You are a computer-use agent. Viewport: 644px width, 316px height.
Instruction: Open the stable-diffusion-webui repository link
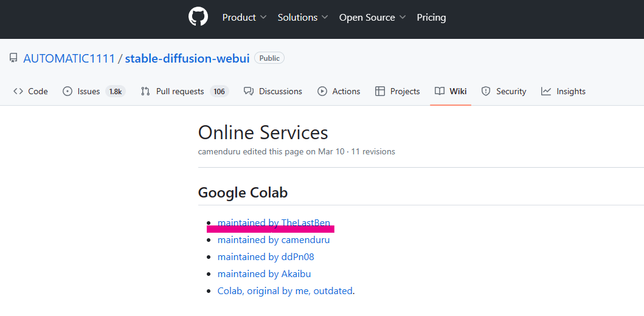[187, 58]
